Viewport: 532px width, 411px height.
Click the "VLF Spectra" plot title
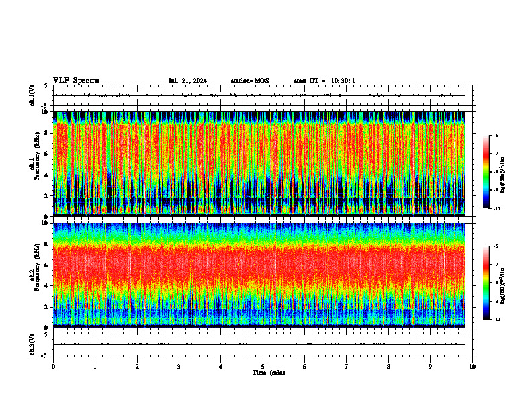[x=76, y=81]
